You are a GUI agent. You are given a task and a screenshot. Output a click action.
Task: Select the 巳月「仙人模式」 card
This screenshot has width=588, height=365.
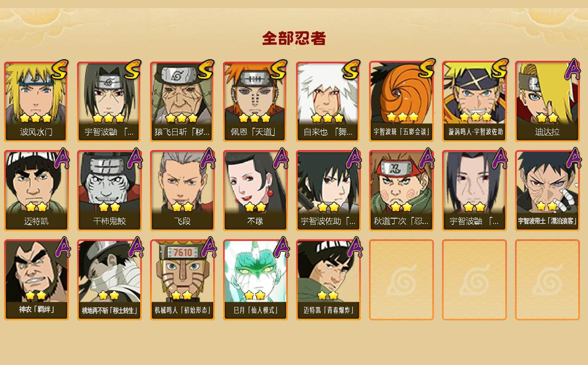(255, 280)
